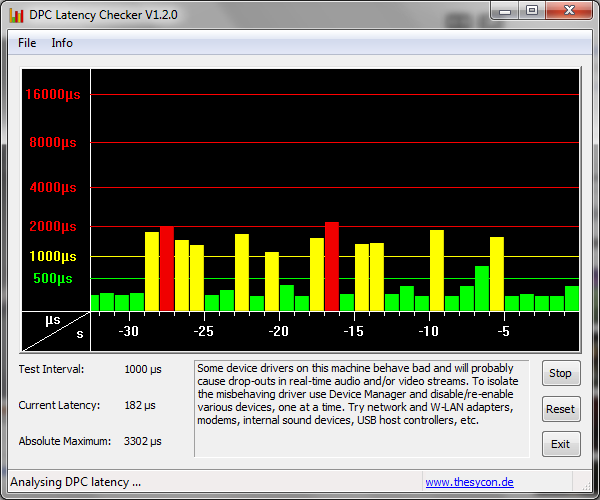
Task: Click the µs / s axis unit box
Action: coord(56,331)
